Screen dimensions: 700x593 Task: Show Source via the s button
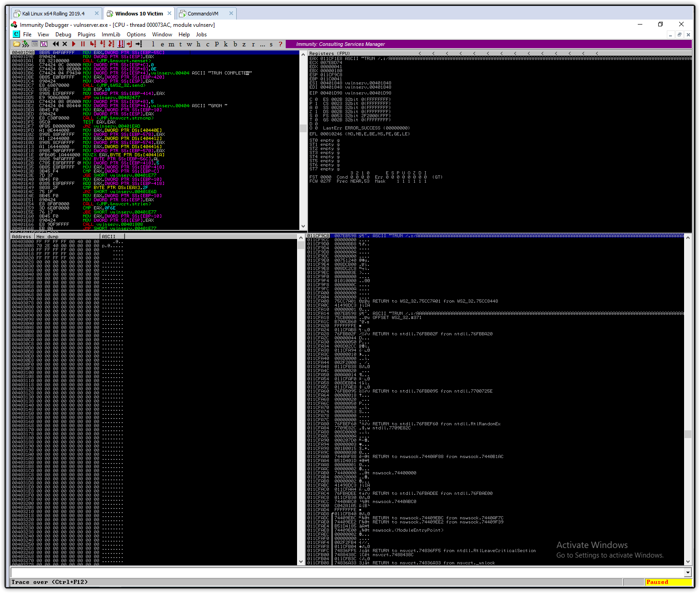pos(271,44)
